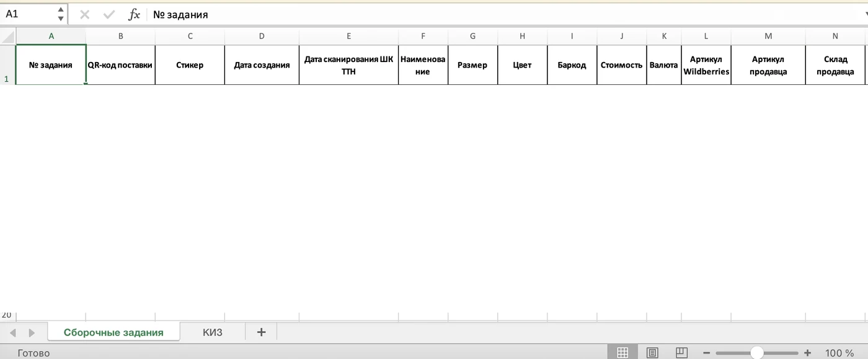The width and height of the screenshot is (868, 359).
Task: Select the Стоимость header cell
Action: coord(621,64)
